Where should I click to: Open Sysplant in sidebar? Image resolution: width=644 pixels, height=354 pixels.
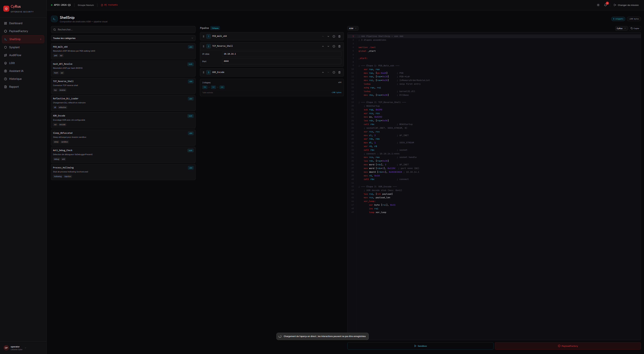pyautogui.click(x=14, y=47)
